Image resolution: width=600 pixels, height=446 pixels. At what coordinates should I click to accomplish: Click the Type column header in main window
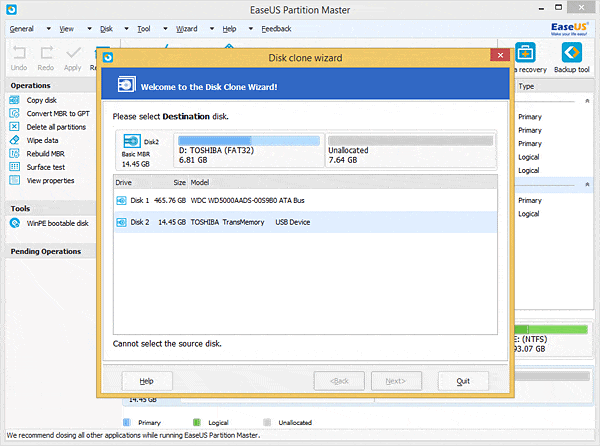tap(526, 86)
